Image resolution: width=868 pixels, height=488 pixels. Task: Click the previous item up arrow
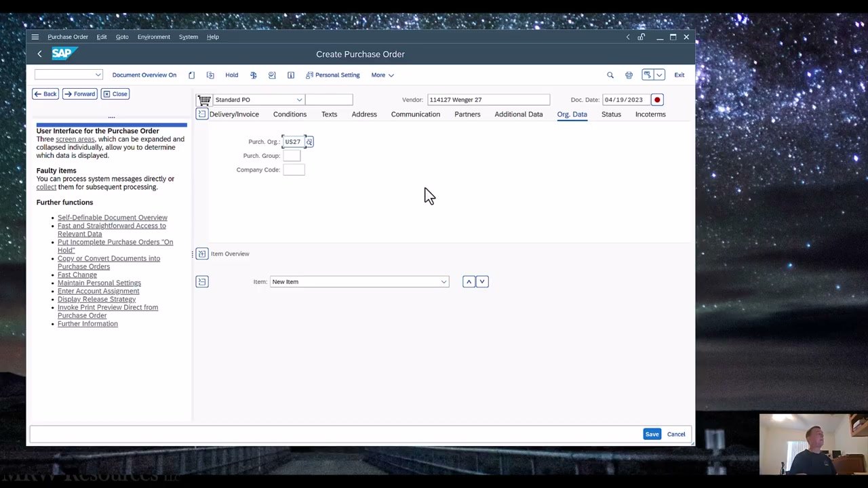pyautogui.click(x=469, y=281)
